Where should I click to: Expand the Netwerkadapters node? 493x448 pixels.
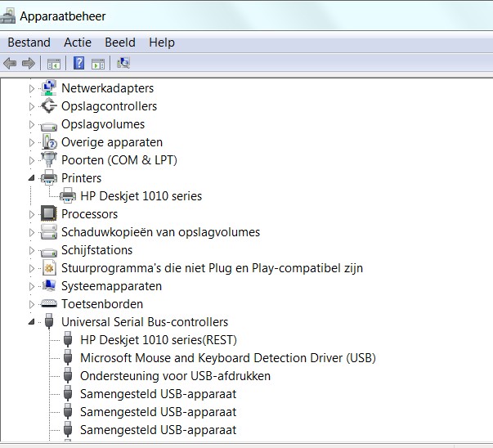tap(31, 88)
